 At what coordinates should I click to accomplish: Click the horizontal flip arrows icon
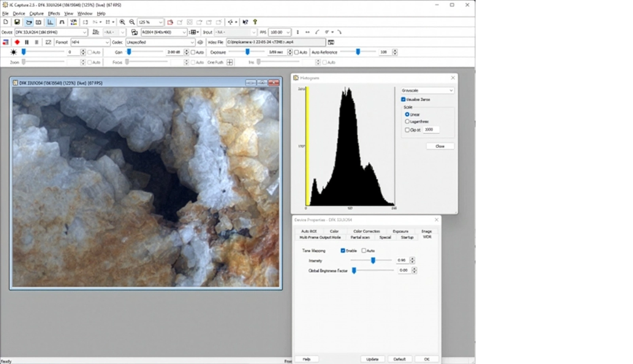(x=307, y=32)
